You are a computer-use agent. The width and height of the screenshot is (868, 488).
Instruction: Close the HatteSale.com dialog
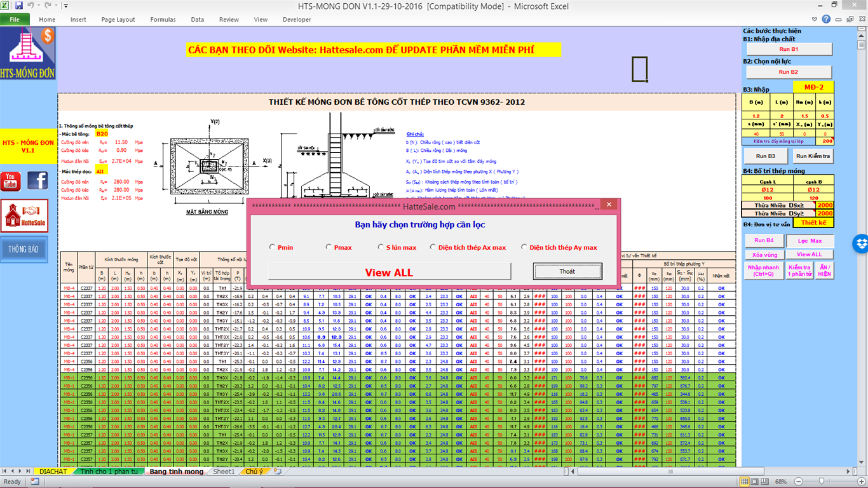pos(609,205)
